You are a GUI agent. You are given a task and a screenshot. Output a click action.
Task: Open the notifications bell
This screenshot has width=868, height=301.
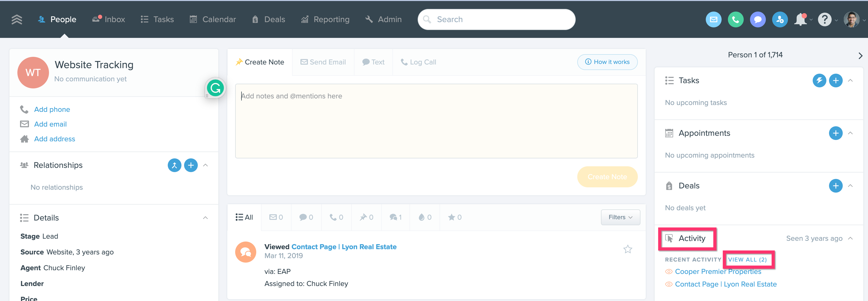click(x=801, y=19)
